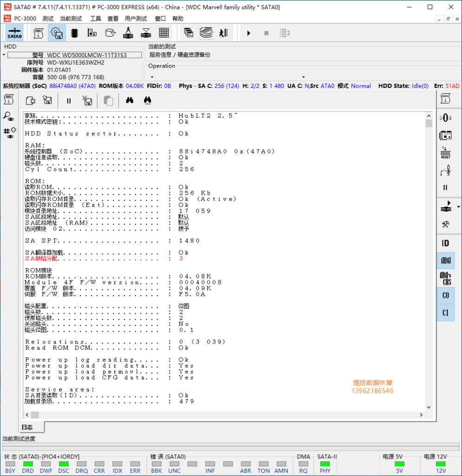Click the right sidebar circuit board icon
Image resolution: width=462 pixels, height=476 pixels.
click(445, 135)
